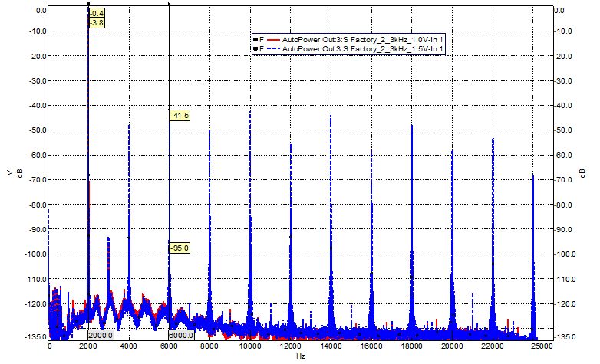Select the -0.4 cursor value label
600x364 pixels.
[x=97, y=14]
